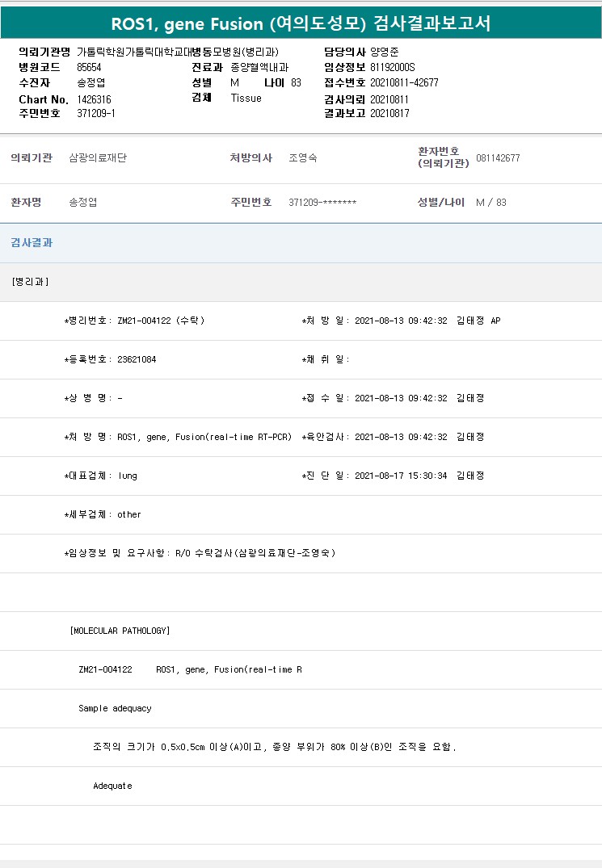Image resolution: width=602 pixels, height=868 pixels.
Task: Click the 등록번호 value 23621084
Action: pos(137,359)
